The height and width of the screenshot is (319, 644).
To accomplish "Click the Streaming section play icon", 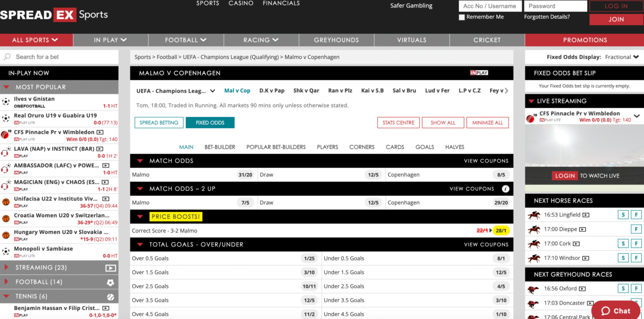I will (x=111, y=268).
